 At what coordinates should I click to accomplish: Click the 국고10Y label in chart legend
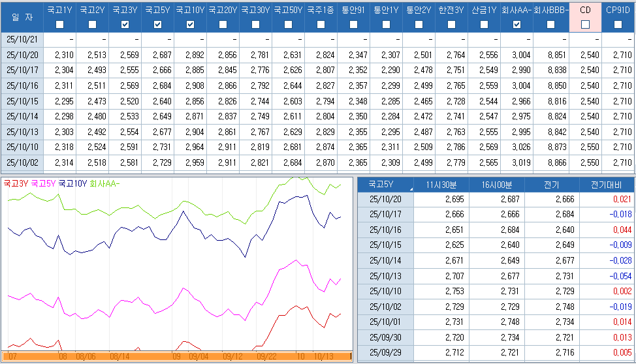point(72,183)
